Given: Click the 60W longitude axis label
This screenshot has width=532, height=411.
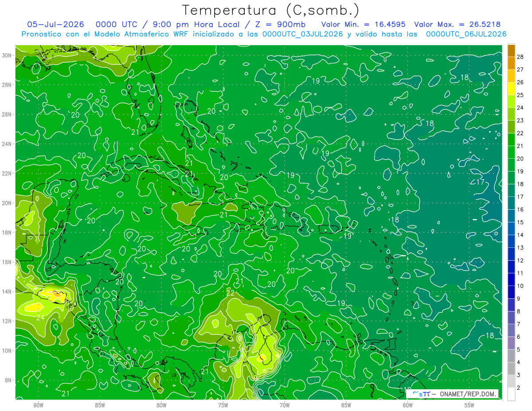Looking at the screenshot, I should coord(408,405).
